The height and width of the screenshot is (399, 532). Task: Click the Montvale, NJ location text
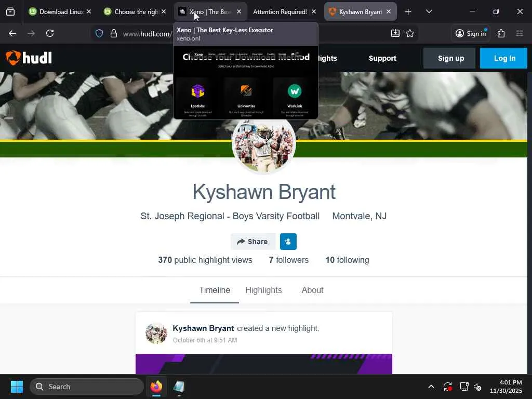click(x=360, y=216)
